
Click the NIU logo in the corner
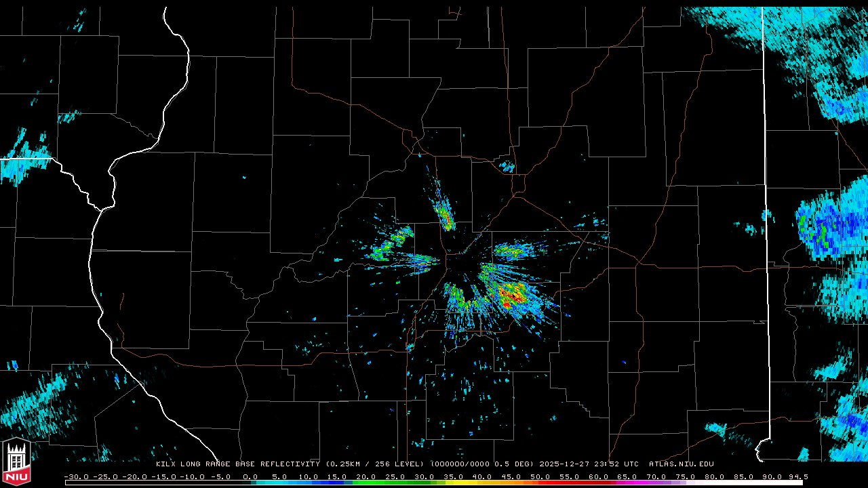point(16,464)
